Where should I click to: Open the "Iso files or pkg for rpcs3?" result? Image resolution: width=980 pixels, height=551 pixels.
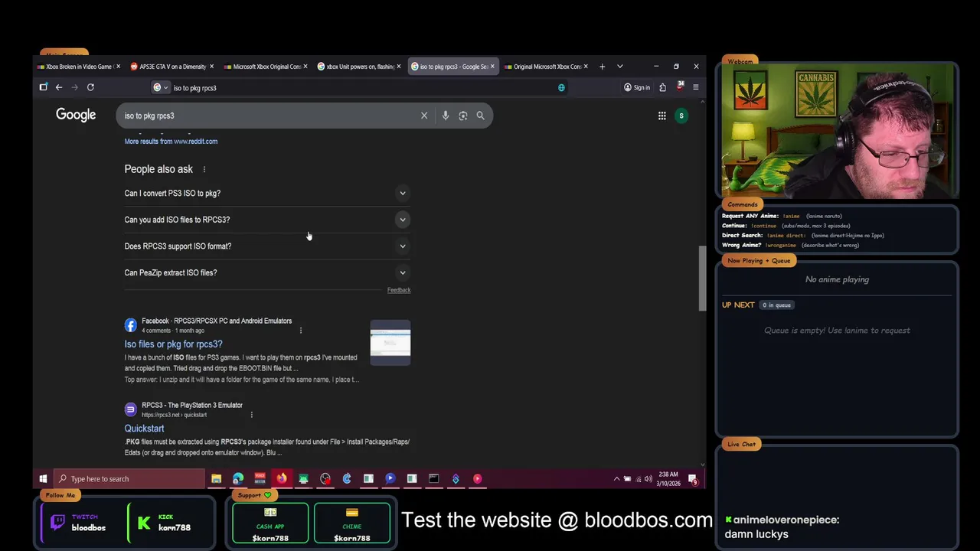click(174, 344)
